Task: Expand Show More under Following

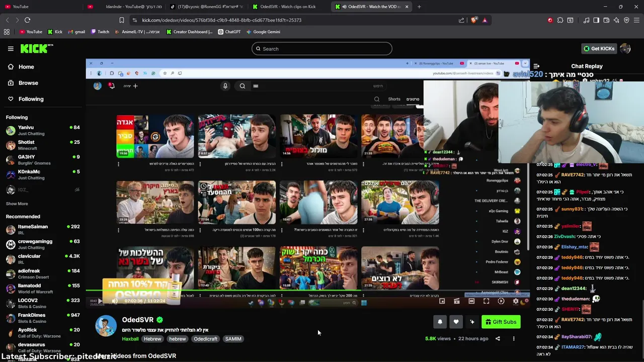Action: pos(17,204)
